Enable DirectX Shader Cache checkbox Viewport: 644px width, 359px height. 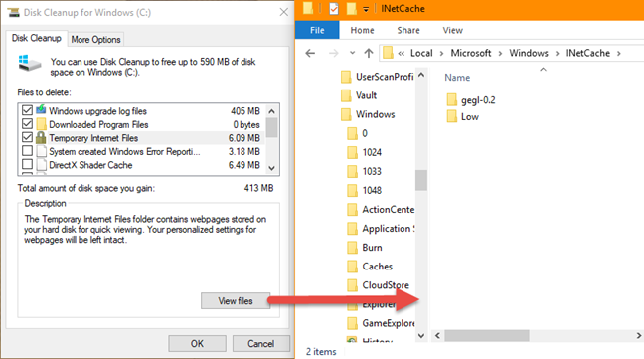[27, 165]
